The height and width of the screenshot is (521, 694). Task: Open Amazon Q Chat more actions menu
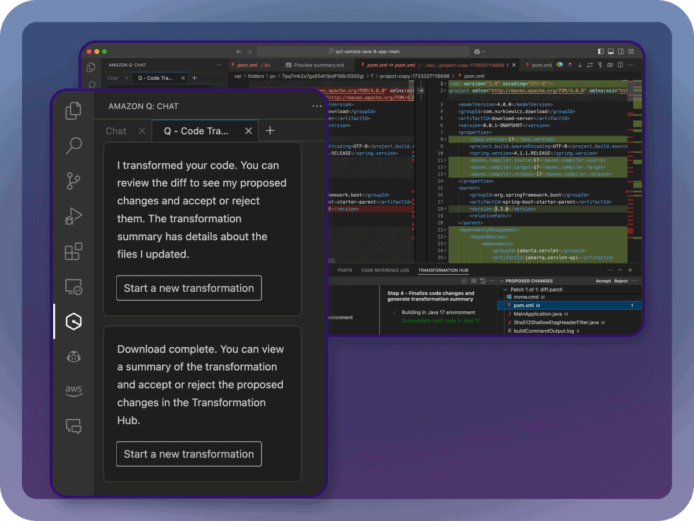tap(316, 105)
